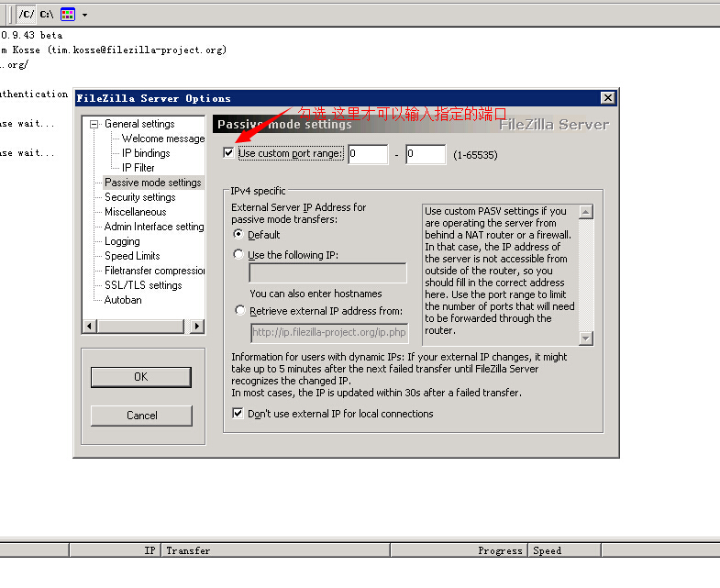Select the Use the following IP radio button
Viewport: 720px width, 588px height.
238,254
